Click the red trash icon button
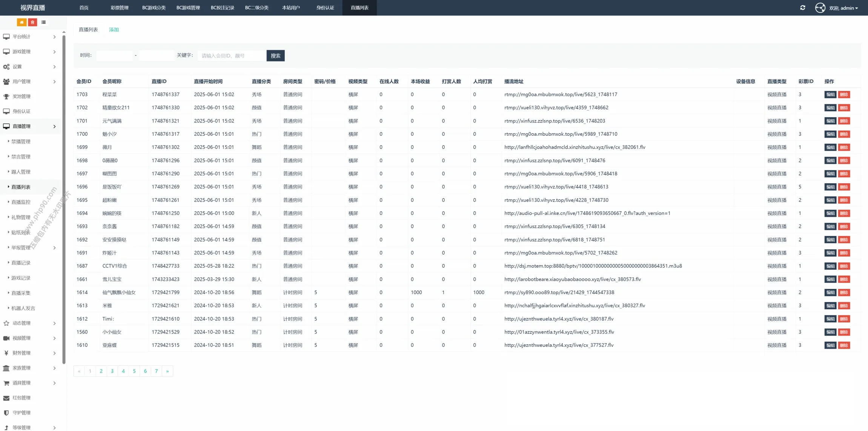868x431 pixels. pos(33,22)
